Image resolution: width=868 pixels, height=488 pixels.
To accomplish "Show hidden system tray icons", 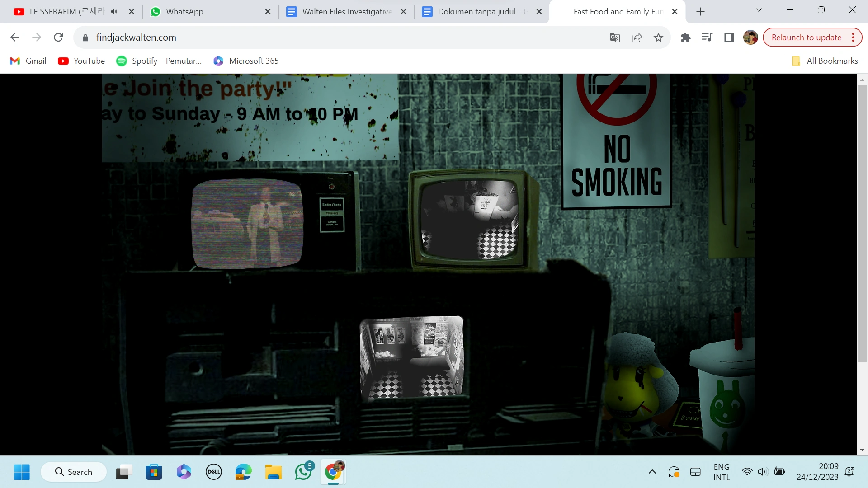I will [x=652, y=472].
